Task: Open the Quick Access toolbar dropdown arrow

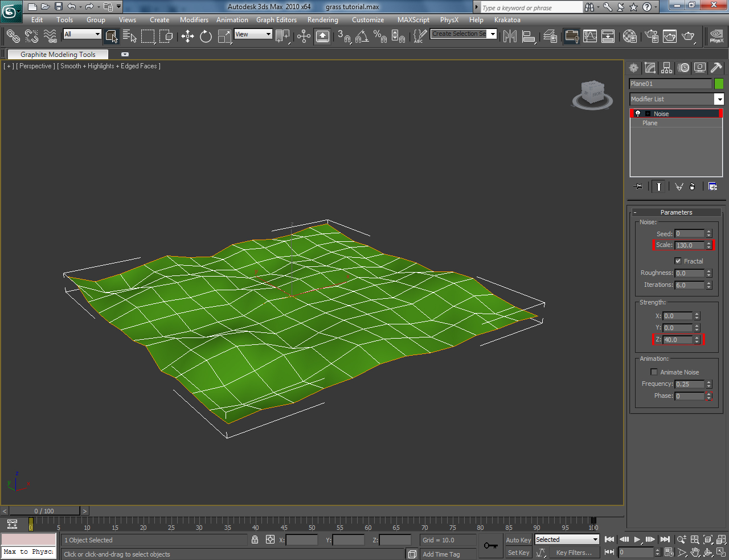Action: [x=119, y=7]
